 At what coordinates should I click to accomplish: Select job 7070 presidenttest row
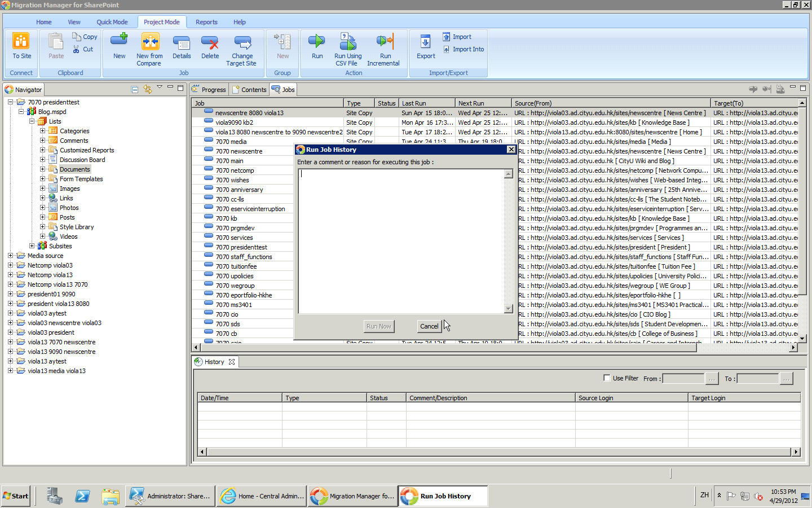[x=242, y=247]
